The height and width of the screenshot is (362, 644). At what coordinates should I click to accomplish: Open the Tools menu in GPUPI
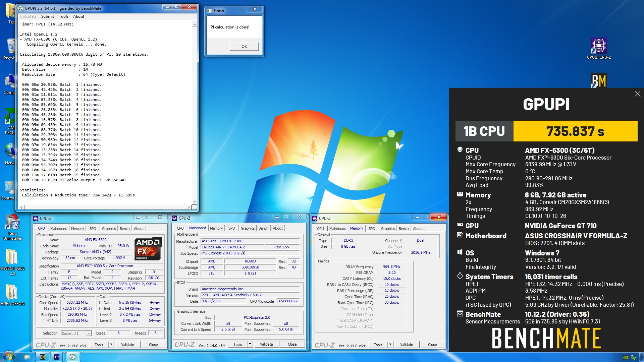point(63,16)
